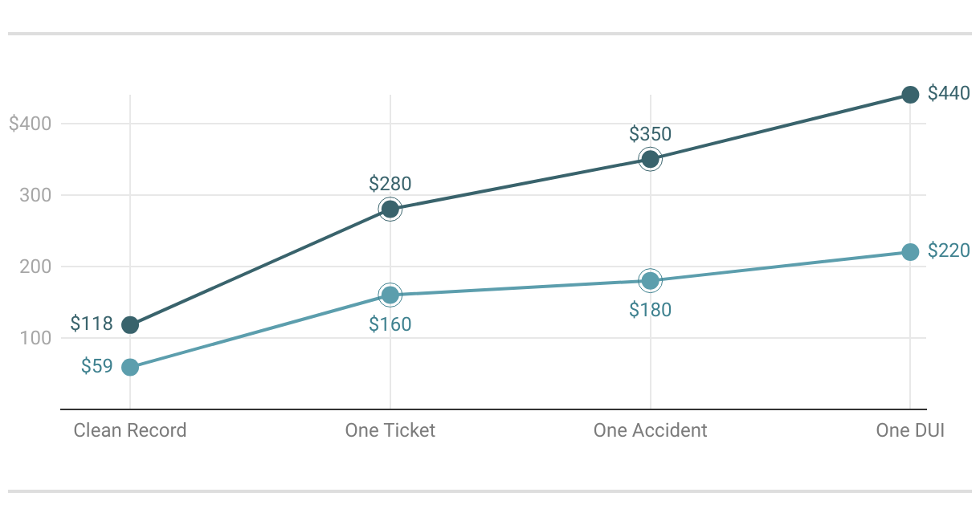Click the $350 value label

click(x=651, y=134)
